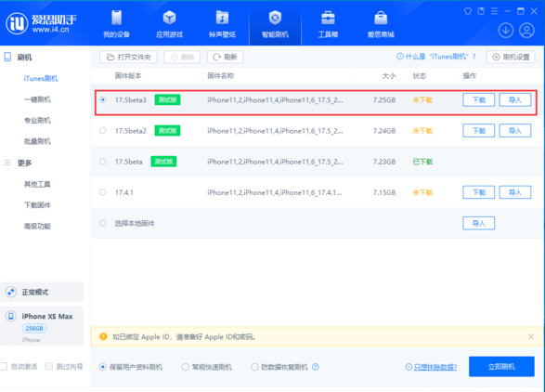Choose 保留用户资料刷机 flash option
Viewport: 545px width, 392px height.
(x=103, y=367)
